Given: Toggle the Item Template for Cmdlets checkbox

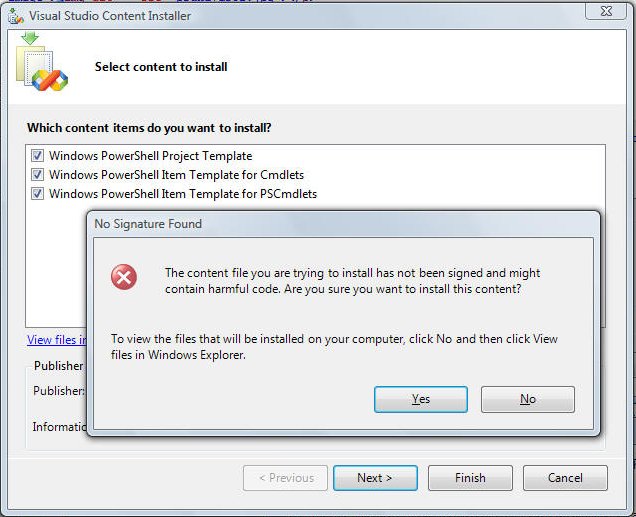Looking at the screenshot, I should pyautogui.click(x=37, y=175).
